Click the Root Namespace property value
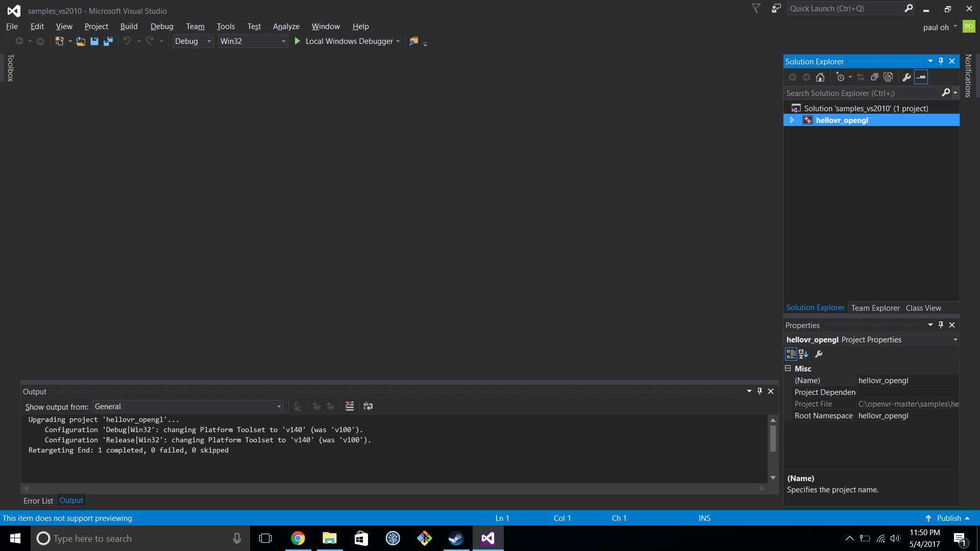980x551 pixels. [x=908, y=416]
